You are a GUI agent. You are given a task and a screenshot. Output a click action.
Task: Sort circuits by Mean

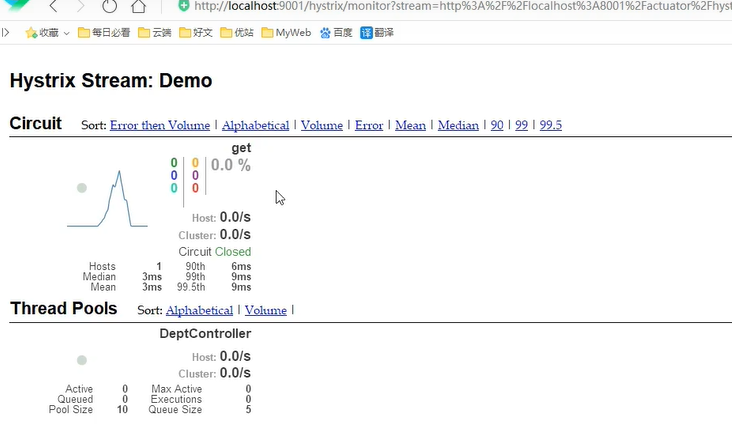410,125
